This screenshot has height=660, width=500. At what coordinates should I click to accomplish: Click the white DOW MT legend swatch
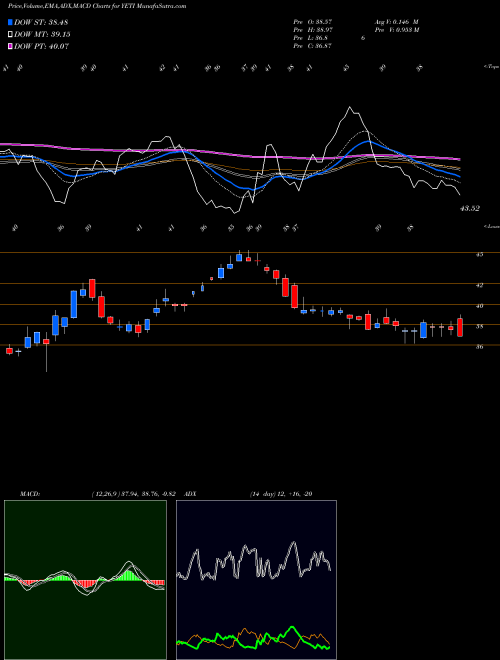tap(10, 35)
